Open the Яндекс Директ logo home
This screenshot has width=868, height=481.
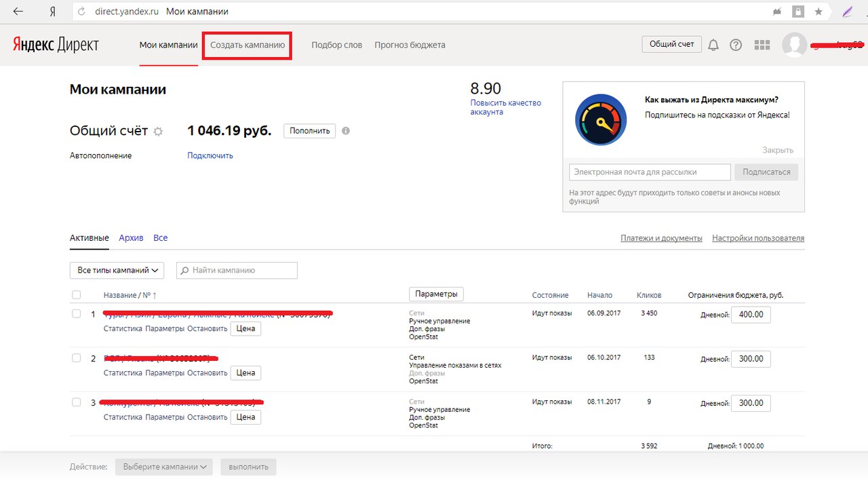coord(56,45)
